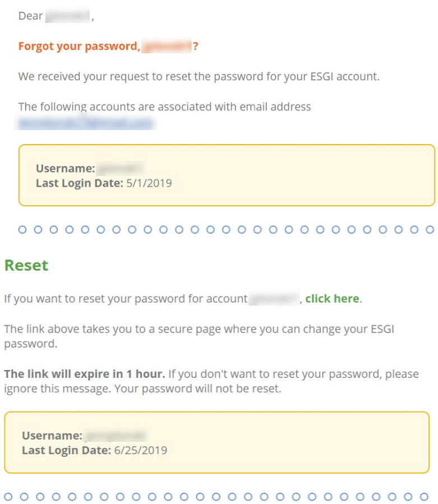Click the blurred name after "Dear"
Screen dimensions: 438x504
67,16
